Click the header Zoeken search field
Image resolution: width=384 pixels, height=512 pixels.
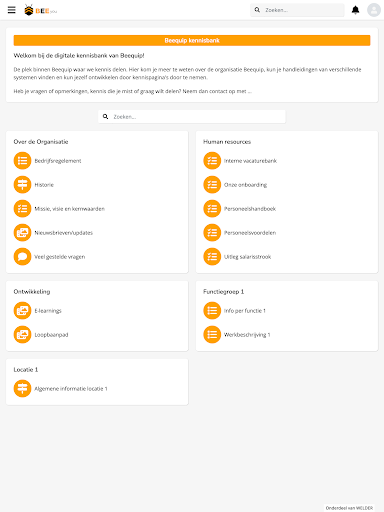tap(297, 10)
